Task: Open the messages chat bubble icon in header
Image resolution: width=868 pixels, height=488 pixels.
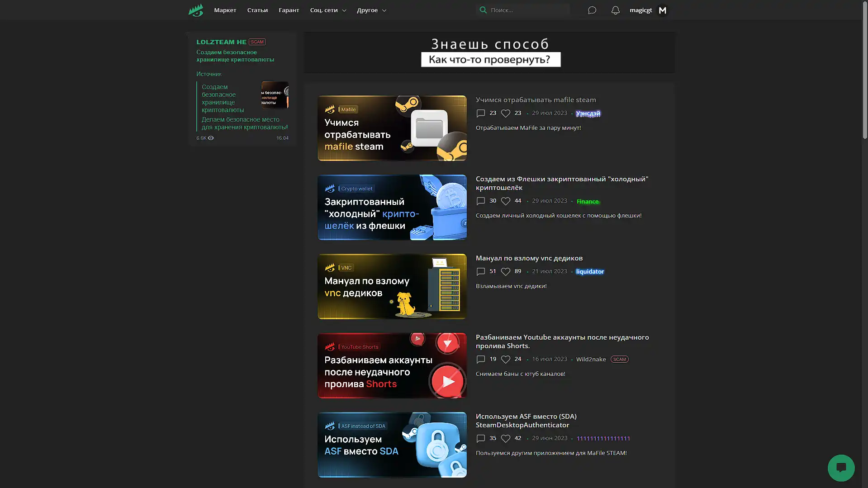Action: [592, 10]
